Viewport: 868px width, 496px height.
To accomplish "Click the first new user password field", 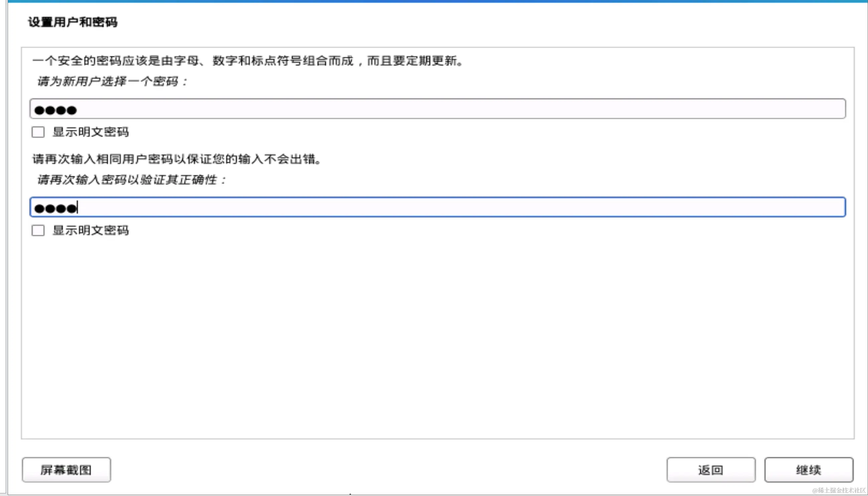I will point(438,109).
